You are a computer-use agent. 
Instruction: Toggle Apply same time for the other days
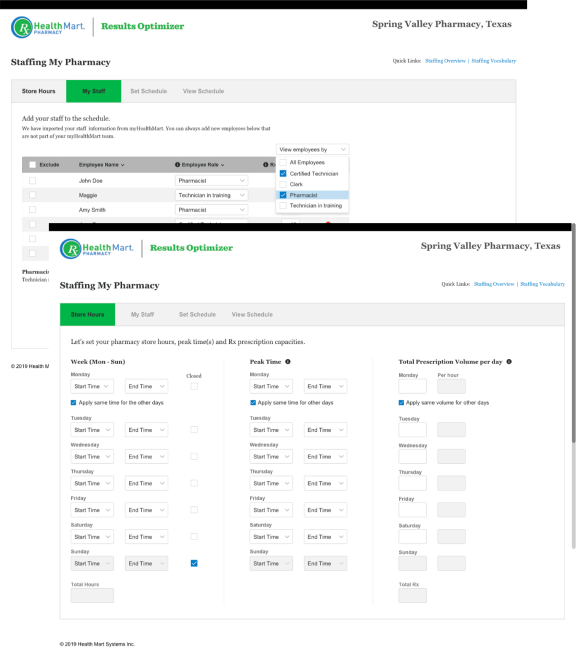tap(73, 403)
